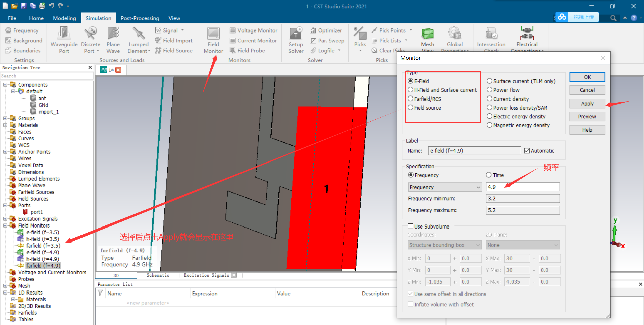Click Cancel in Monitor dialog

click(587, 90)
